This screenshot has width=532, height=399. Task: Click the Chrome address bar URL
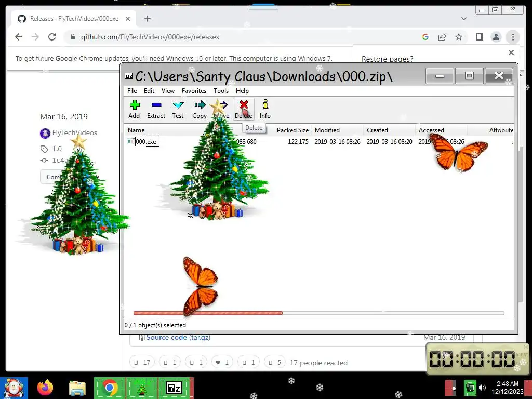[150, 37]
